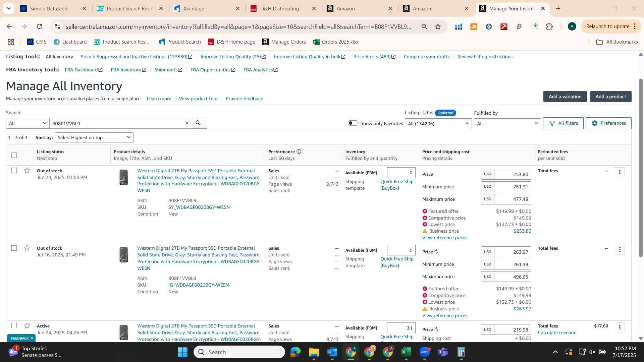Screen dimensions: 644x362
Task: Open Price Alerts (489)
Action: (374, 57)
